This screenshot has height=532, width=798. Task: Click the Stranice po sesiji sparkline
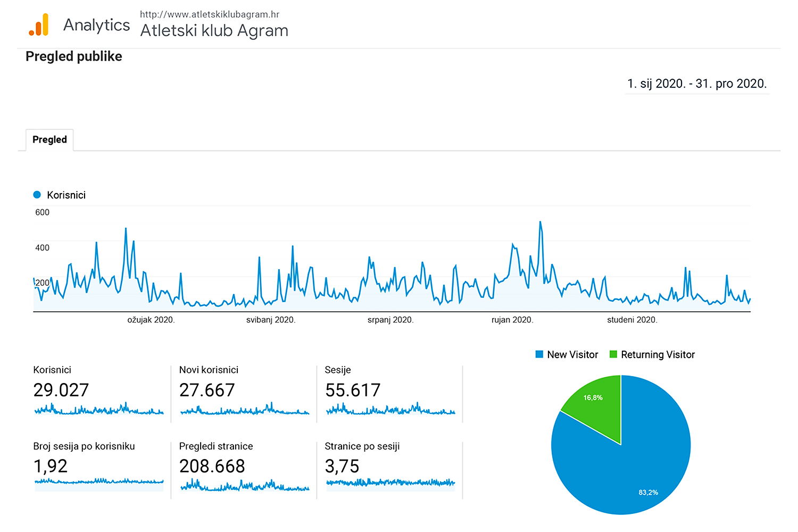point(390,483)
